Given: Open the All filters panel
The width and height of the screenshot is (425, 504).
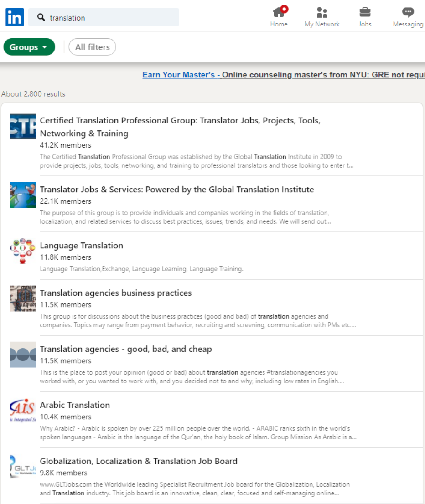Looking at the screenshot, I should (92, 47).
